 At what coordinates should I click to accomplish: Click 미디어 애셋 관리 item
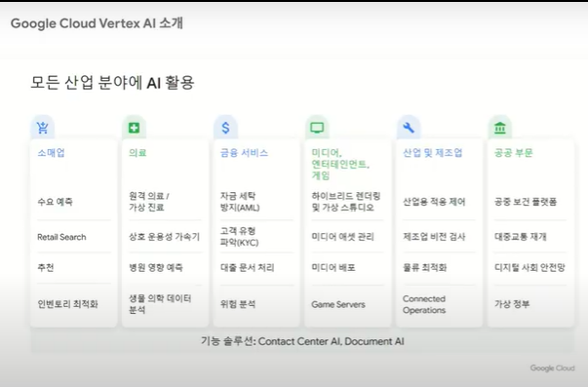click(x=342, y=237)
